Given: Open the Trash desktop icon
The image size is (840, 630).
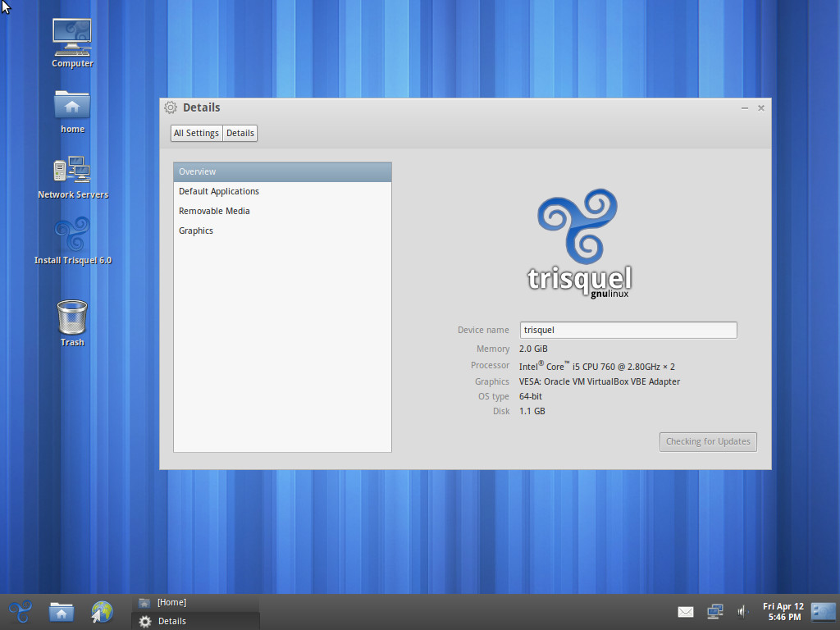Looking at the screenshot, I should 72,323.
